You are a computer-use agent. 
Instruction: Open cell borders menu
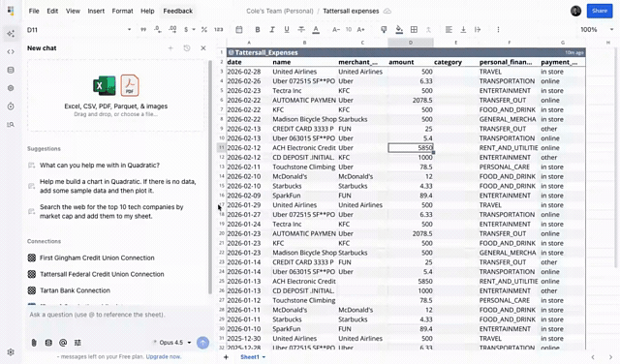pos(414,30)
